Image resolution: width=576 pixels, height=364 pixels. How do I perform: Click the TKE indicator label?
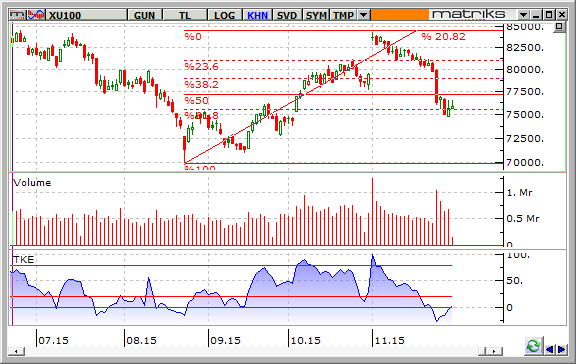[24, 260]
